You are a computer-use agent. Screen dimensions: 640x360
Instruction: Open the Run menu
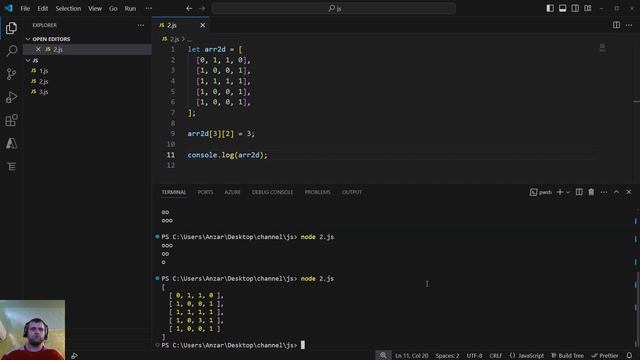tap(130, 8)
